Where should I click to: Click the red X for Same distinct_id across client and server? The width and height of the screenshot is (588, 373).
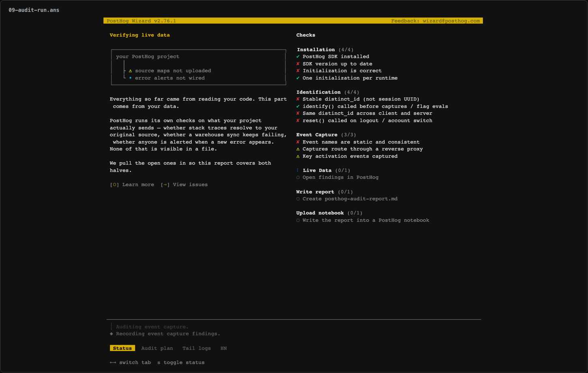point(298,113)
